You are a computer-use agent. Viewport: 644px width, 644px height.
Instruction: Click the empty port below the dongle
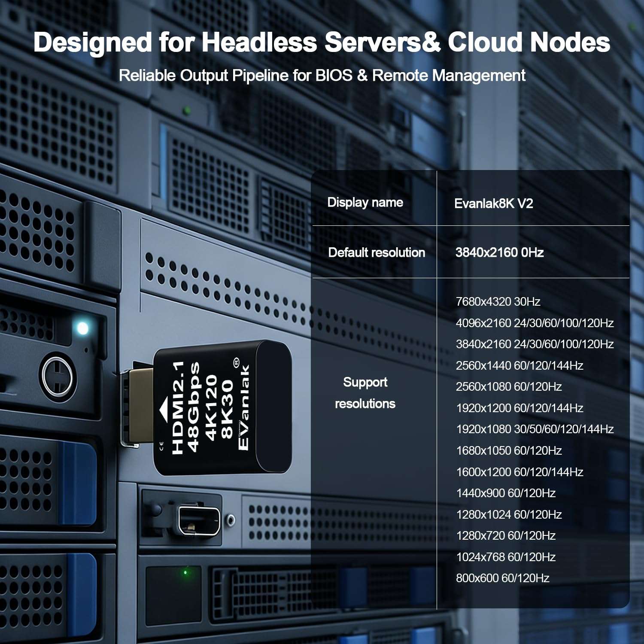199,520
